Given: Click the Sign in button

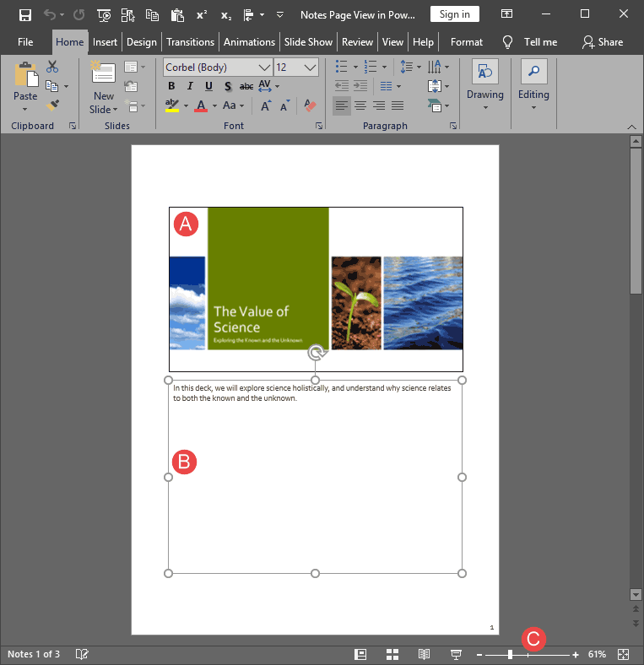Looking at the screenshot, I should 455,14.
